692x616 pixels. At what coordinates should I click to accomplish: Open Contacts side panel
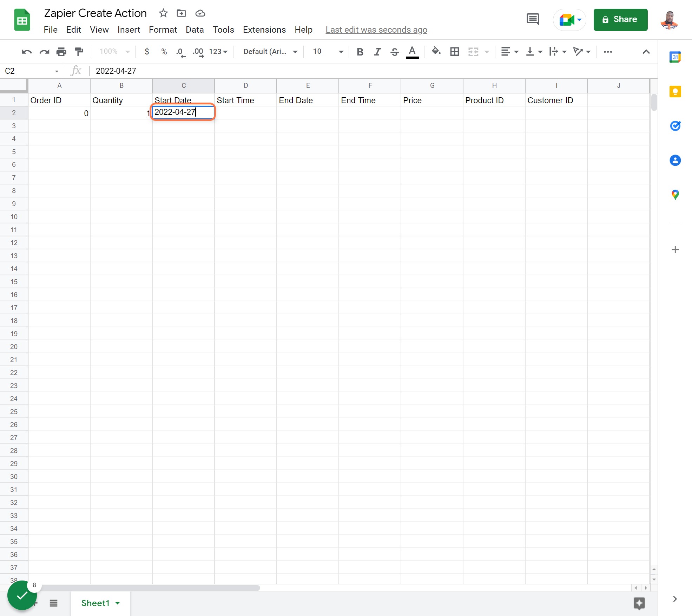pos(675,160)
